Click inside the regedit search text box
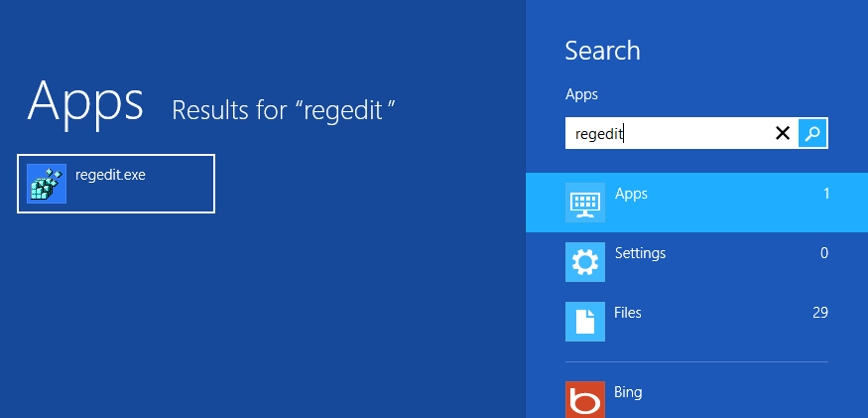 coord(665,133)
